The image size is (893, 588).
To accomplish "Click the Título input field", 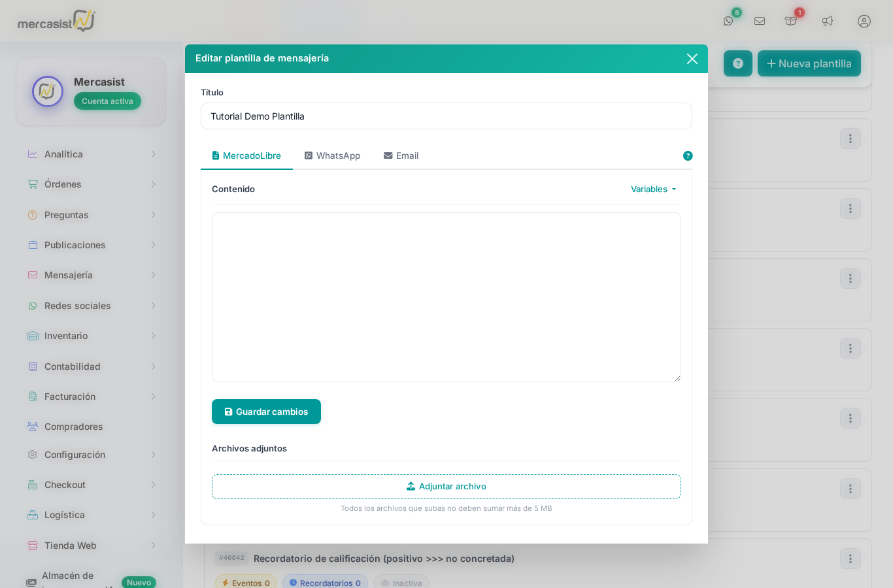I will 446,116.
